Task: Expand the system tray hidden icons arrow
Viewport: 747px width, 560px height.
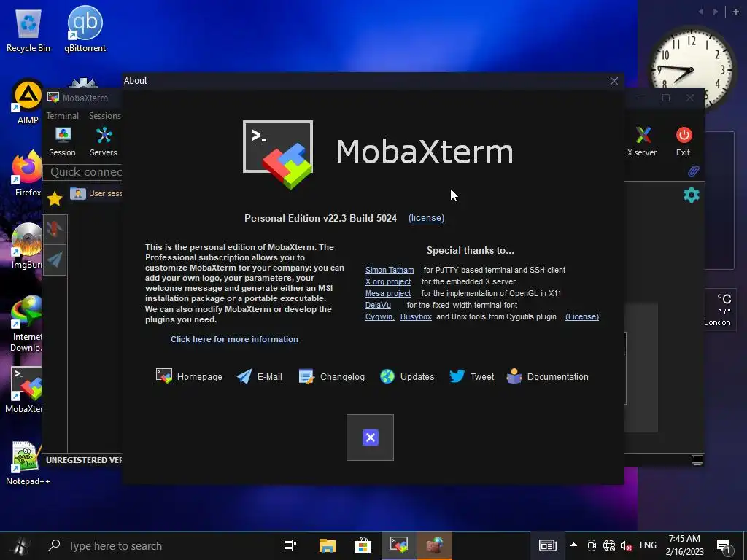Action: [x=573, y=545]
